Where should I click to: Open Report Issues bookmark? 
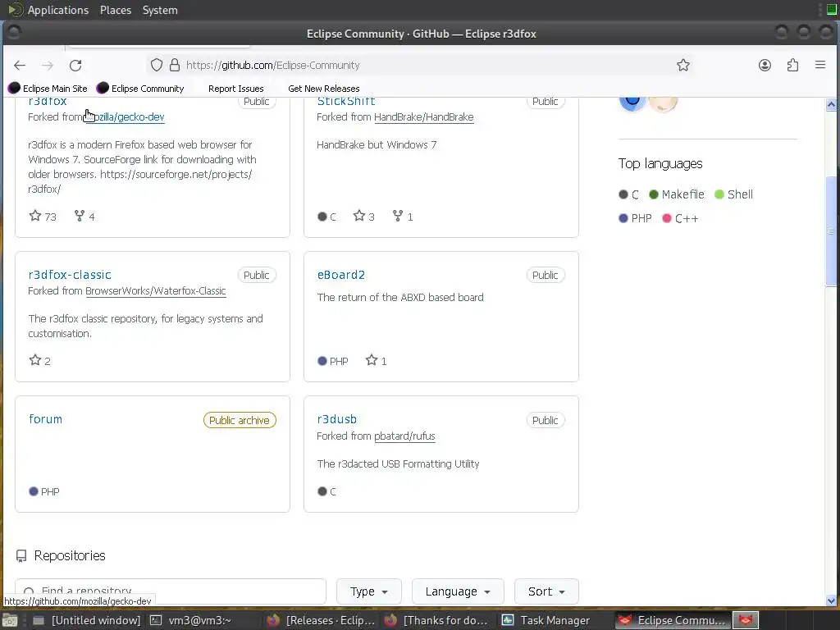(235, 89)
